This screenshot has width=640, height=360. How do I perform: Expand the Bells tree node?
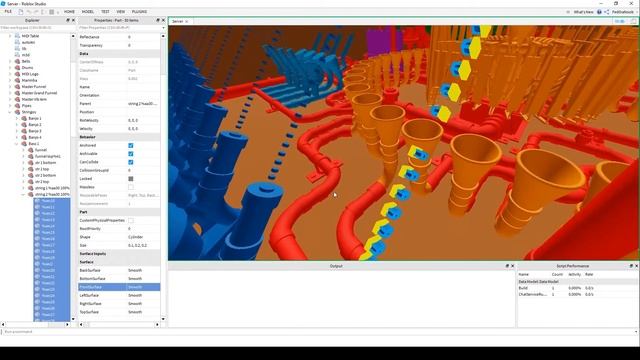[x=10, y=61]
